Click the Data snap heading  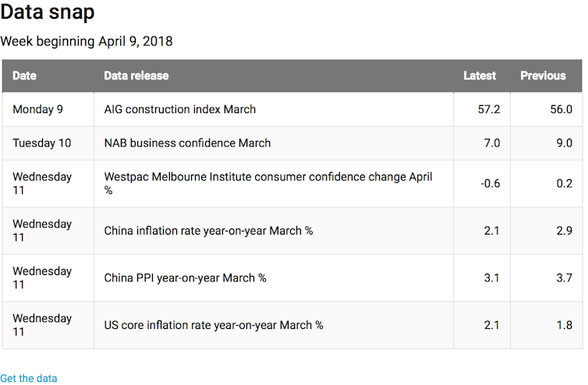pos(49,12)
